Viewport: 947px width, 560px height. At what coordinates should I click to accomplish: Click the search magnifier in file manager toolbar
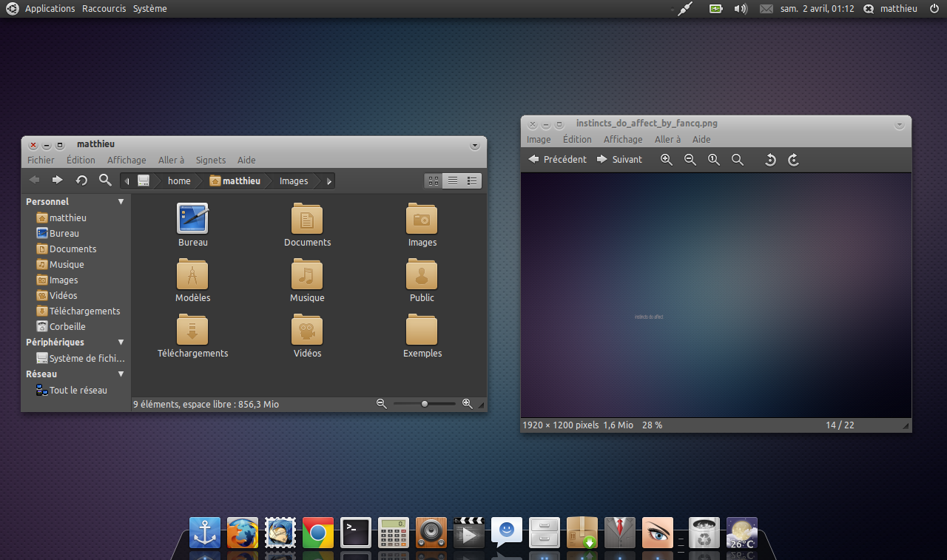tap(105, 180)
